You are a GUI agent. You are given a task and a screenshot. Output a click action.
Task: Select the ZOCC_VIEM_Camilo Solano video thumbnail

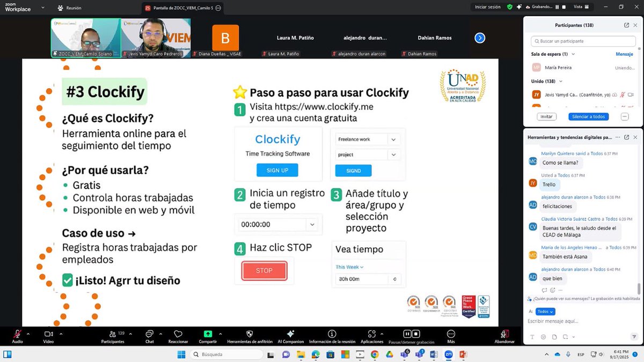85,38
